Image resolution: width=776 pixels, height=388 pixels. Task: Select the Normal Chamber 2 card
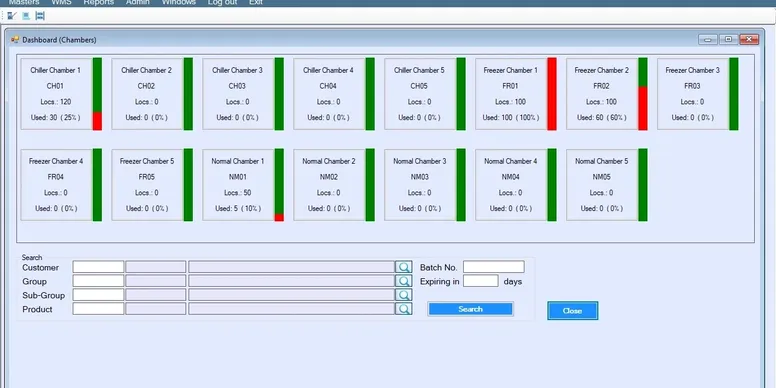[x=329, y=185]
